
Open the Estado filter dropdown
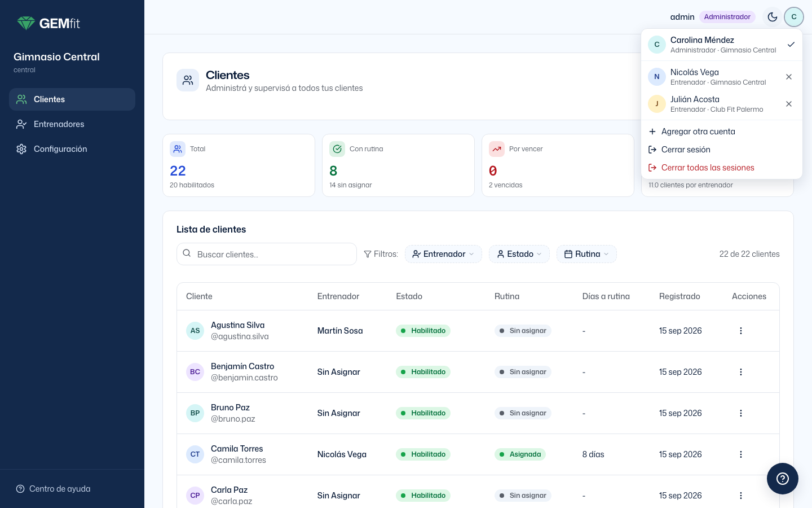click(x=519, y=254)
